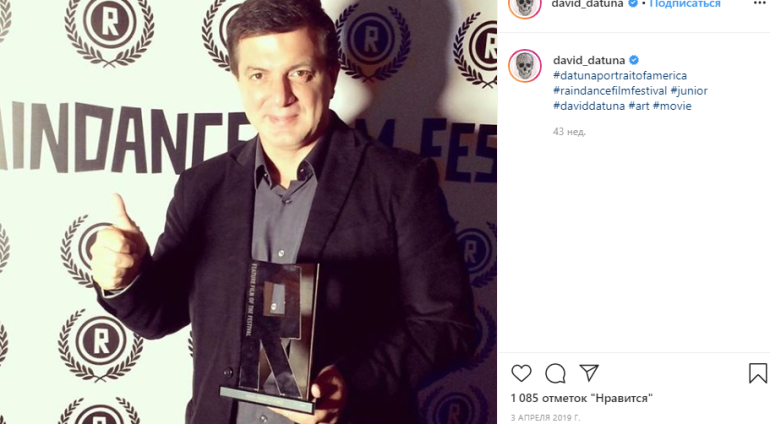Like the post with heart icon
The width and height of the screenshot is (770, 424).
[x=521, y=373]
